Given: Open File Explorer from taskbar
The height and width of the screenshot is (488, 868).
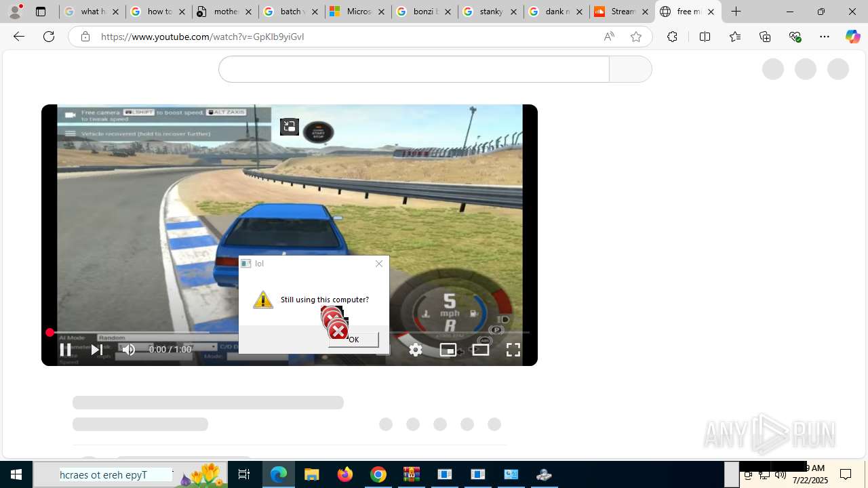Looking at the screenshot, I should point(312,474).
